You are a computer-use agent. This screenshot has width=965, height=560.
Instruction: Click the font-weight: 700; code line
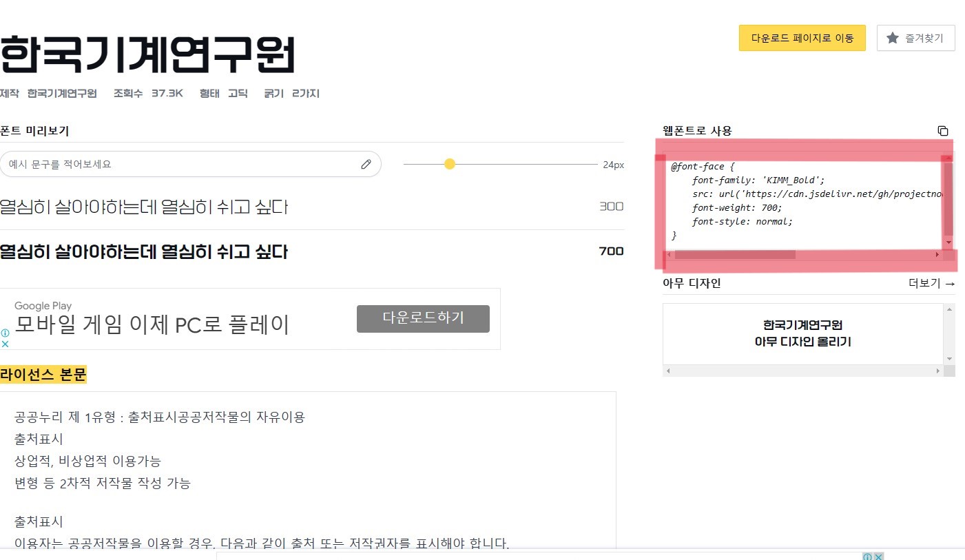click(x=737, y=207)
